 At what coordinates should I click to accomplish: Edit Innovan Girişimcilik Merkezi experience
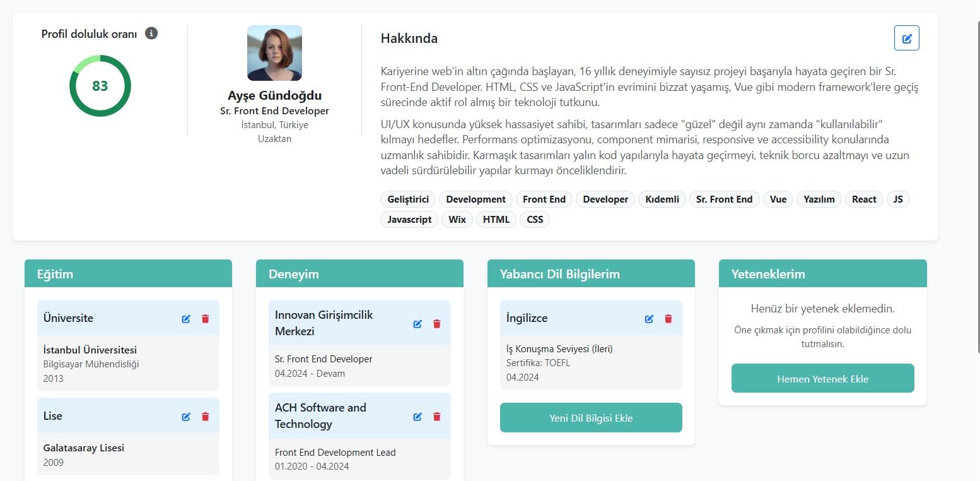[417, 324]
